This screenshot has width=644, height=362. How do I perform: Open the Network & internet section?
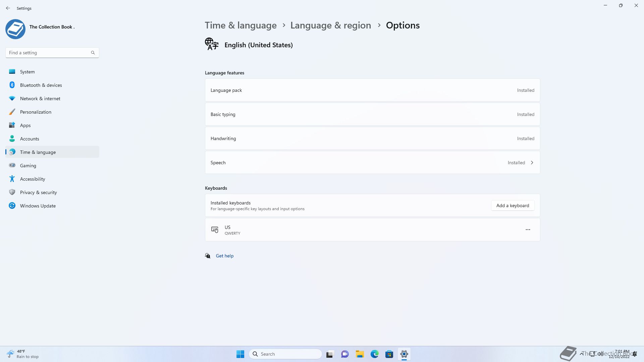click(x=40, y=99)
